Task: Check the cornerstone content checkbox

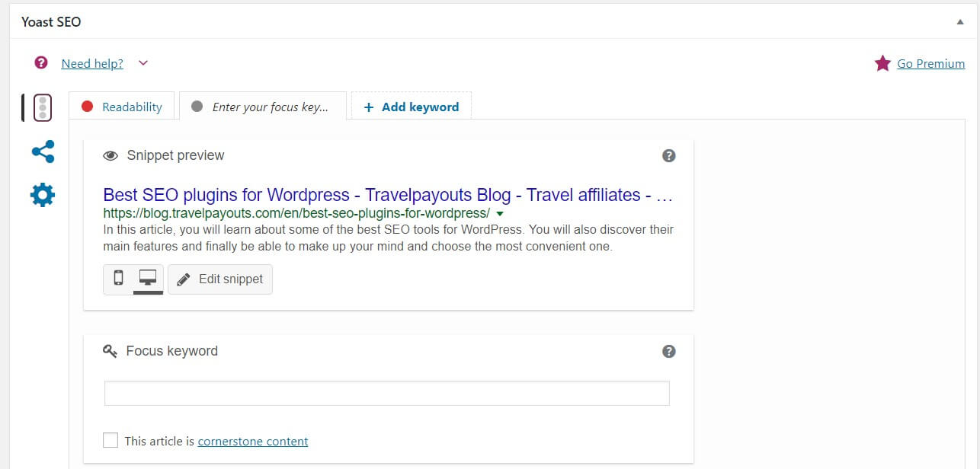Action: click(x=110, y=440)
